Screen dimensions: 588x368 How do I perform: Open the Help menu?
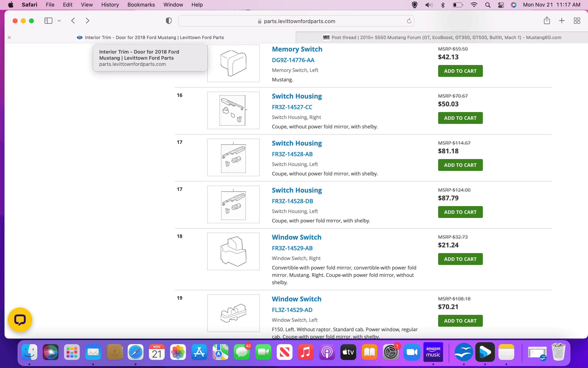[197, 5]
